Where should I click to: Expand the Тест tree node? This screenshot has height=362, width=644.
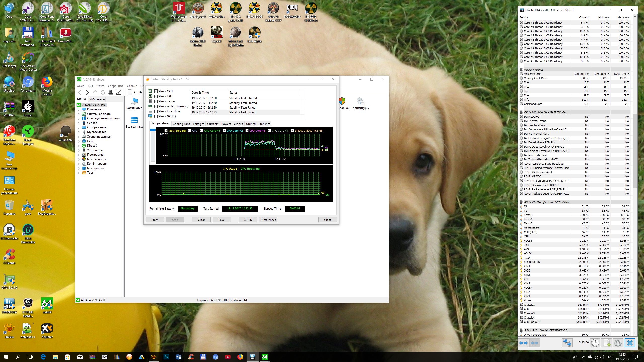[x=79, y=173]
